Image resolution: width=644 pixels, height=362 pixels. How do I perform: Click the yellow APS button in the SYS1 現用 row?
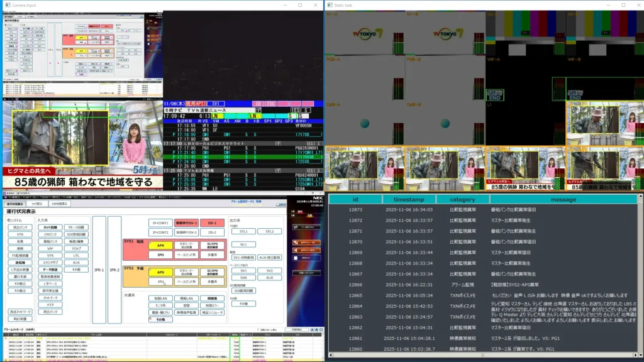[x=162, y=245]
